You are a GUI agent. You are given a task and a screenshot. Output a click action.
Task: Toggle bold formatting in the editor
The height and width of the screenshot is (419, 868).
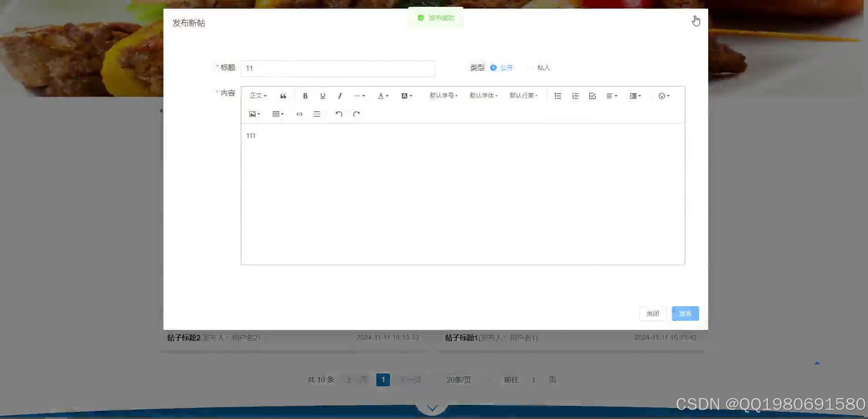point(305,95)
